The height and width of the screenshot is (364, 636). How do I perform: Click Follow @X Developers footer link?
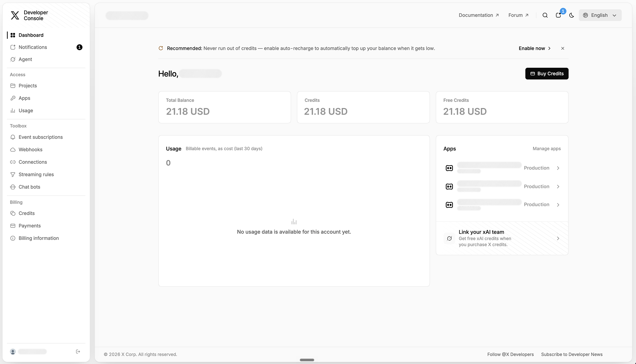[510, 354]
